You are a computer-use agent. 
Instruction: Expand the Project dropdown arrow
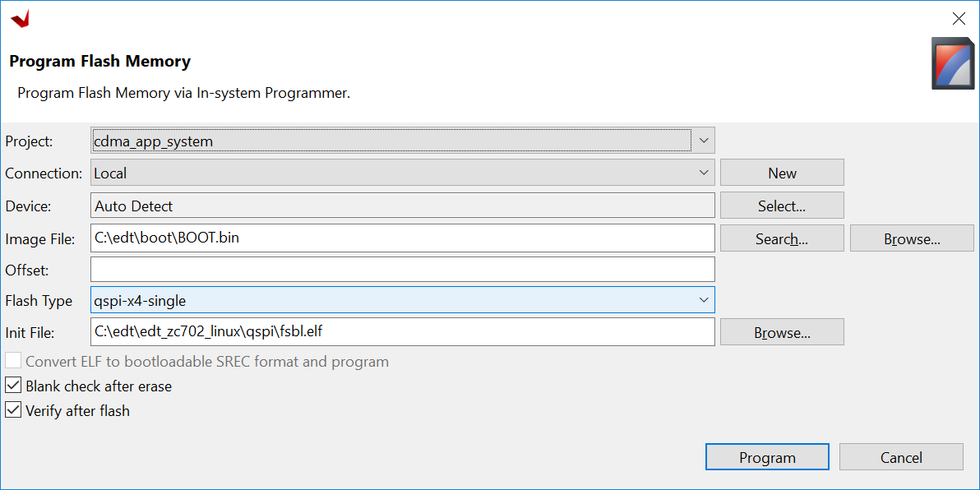703,141
